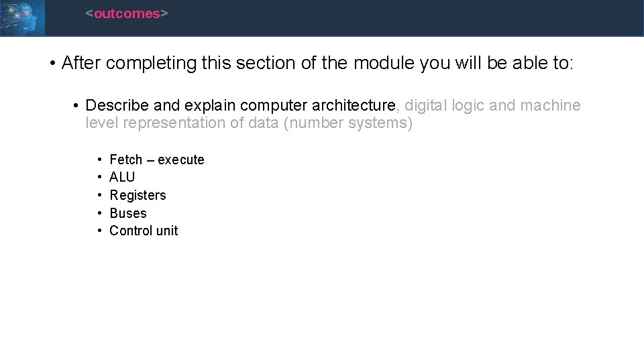This screenshot has width=644, height=362.
Task: Click the bullet before "Describe and explain"
Action: coord(77,106)
